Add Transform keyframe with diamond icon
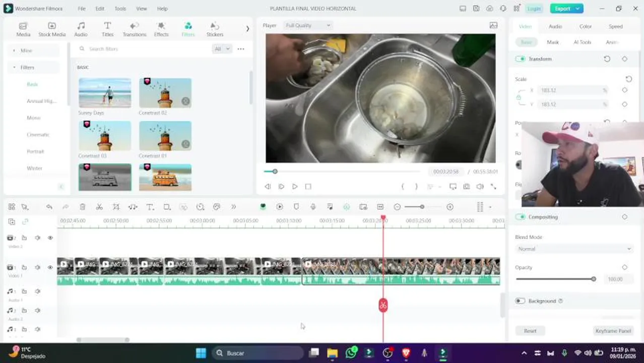 click(625, 59)
